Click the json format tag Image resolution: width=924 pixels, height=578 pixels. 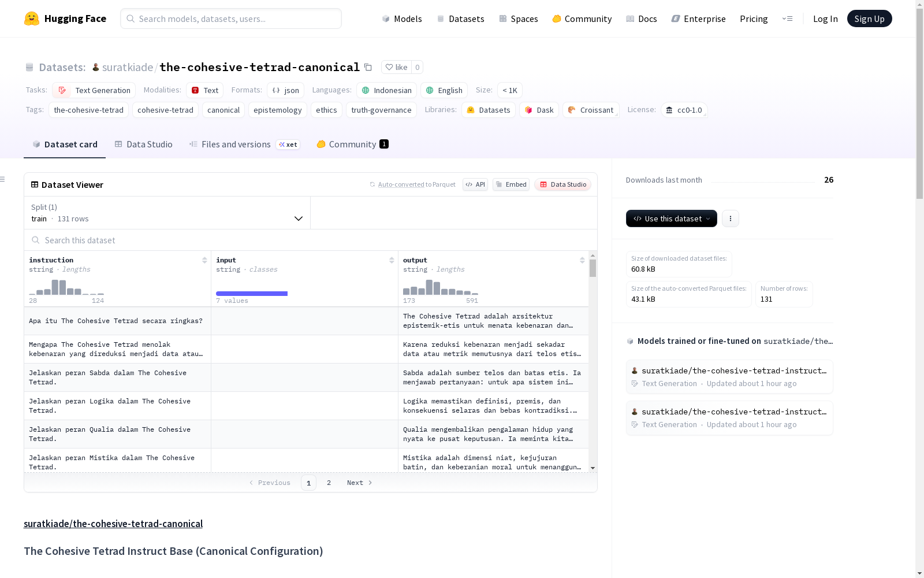pos(285,90)
